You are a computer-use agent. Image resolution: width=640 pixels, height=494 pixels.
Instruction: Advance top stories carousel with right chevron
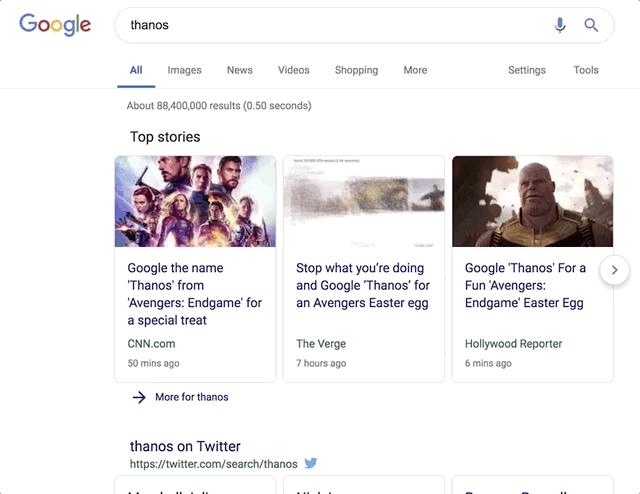pos(615,270)
